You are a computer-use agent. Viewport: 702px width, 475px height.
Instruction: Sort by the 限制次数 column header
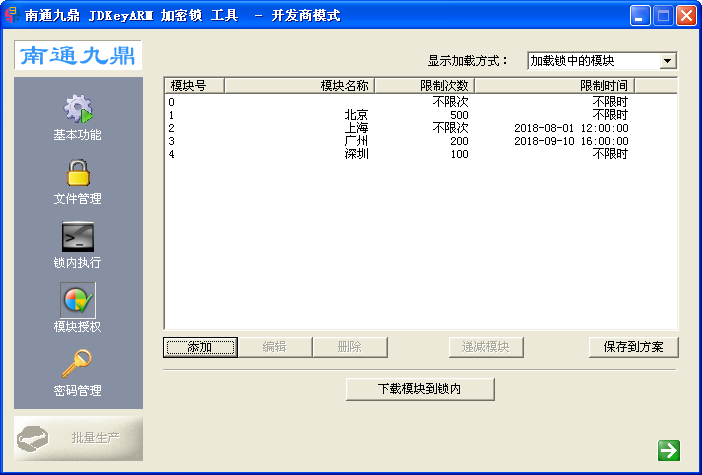(425, 85)
